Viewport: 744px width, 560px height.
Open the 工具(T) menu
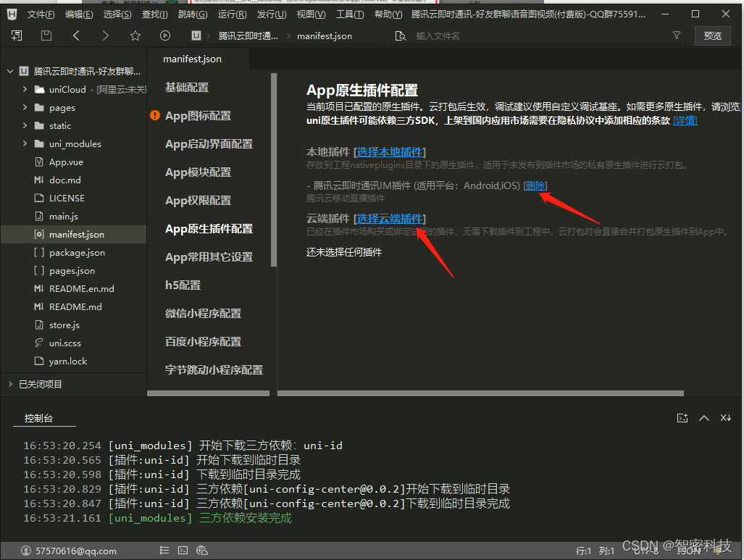pos(350,14)
